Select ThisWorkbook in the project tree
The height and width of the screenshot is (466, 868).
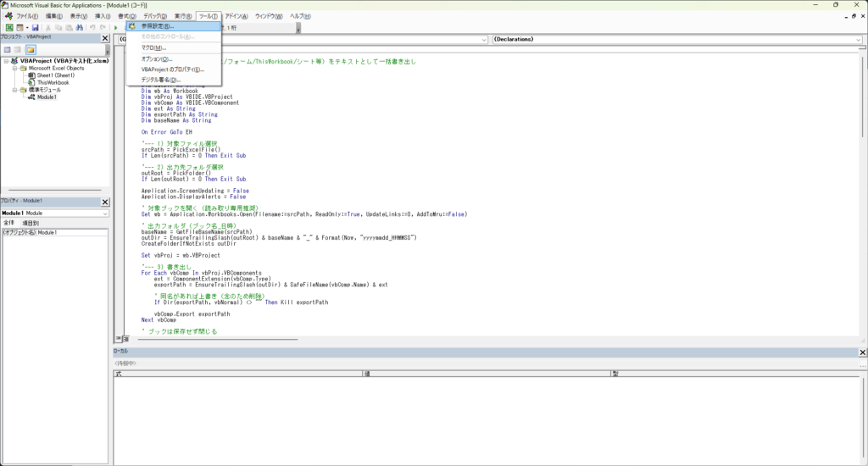click(53, 82)
